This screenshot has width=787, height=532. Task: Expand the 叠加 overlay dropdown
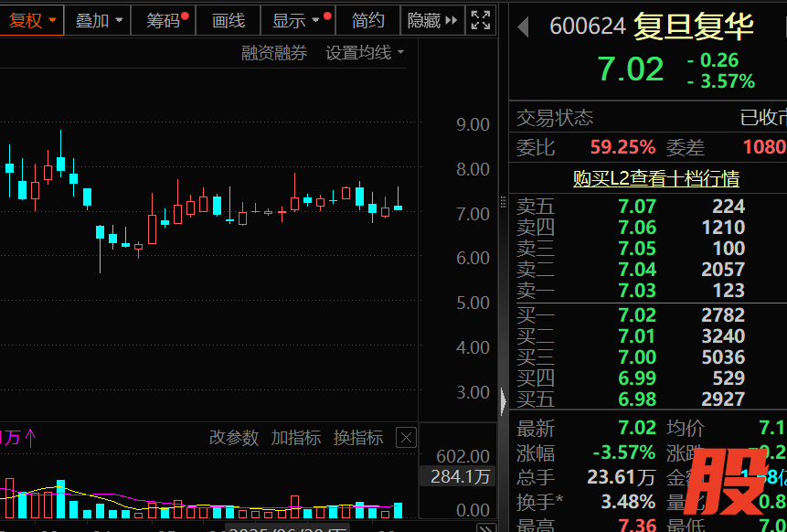98,20
